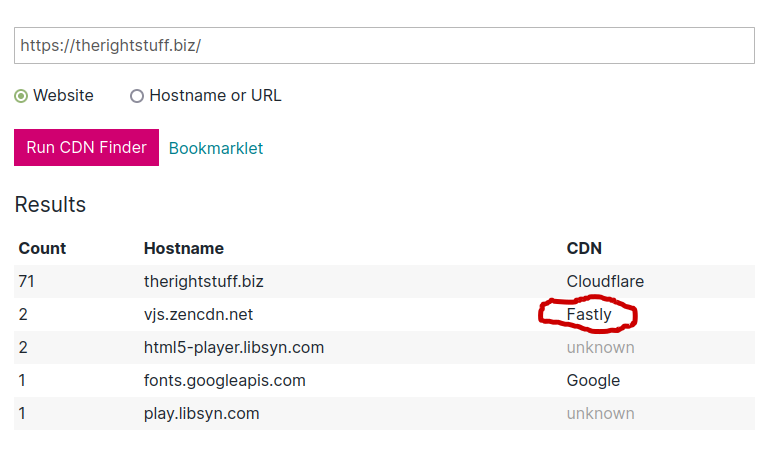764x458 pixels.
Task: Select the Fastly CDN cell
Action: click(x=589, y=315)
